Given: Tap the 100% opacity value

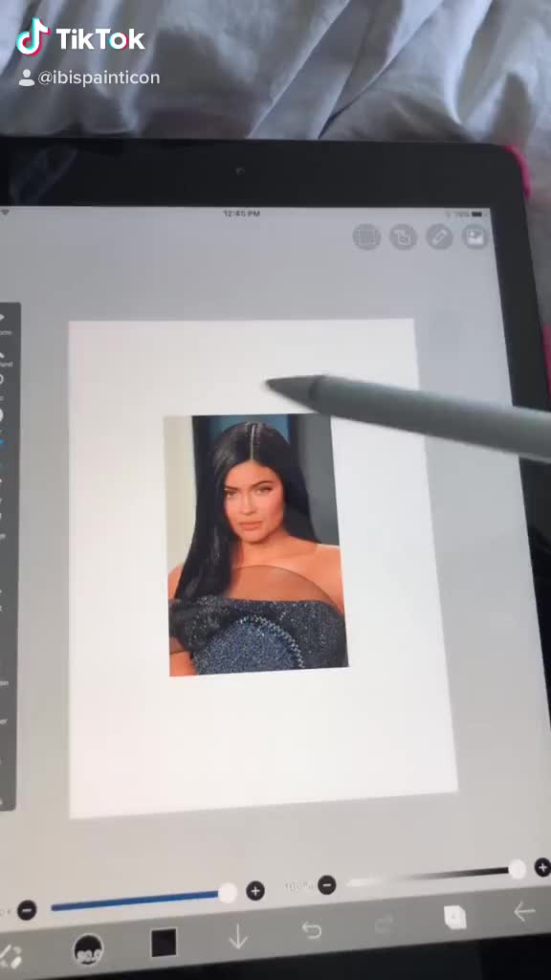Looking at the screenshot, I should point(299,887).
